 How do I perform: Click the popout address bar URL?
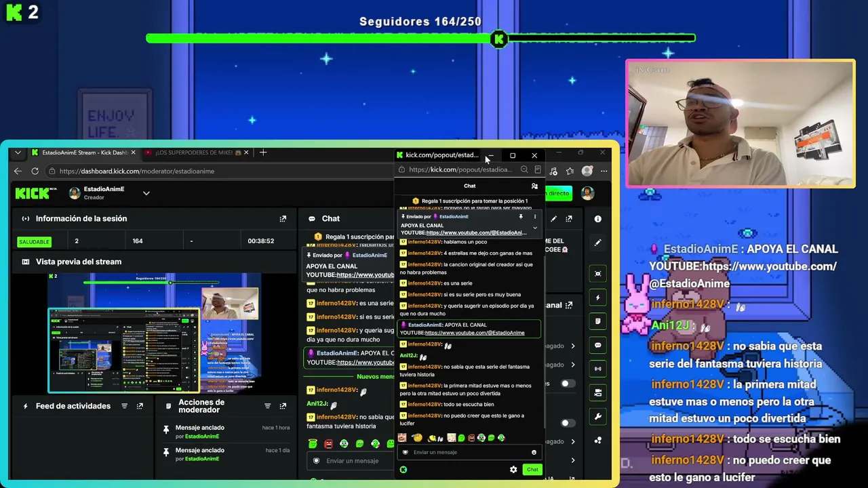[460, 170]
